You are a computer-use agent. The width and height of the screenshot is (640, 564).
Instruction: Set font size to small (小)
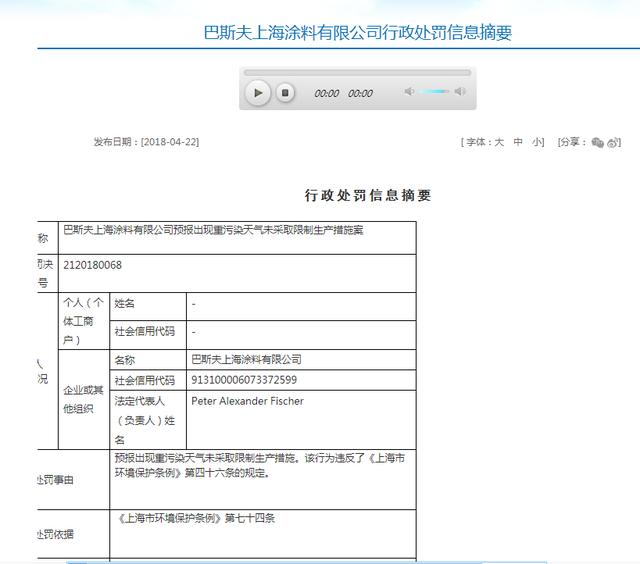click(537, 142)
